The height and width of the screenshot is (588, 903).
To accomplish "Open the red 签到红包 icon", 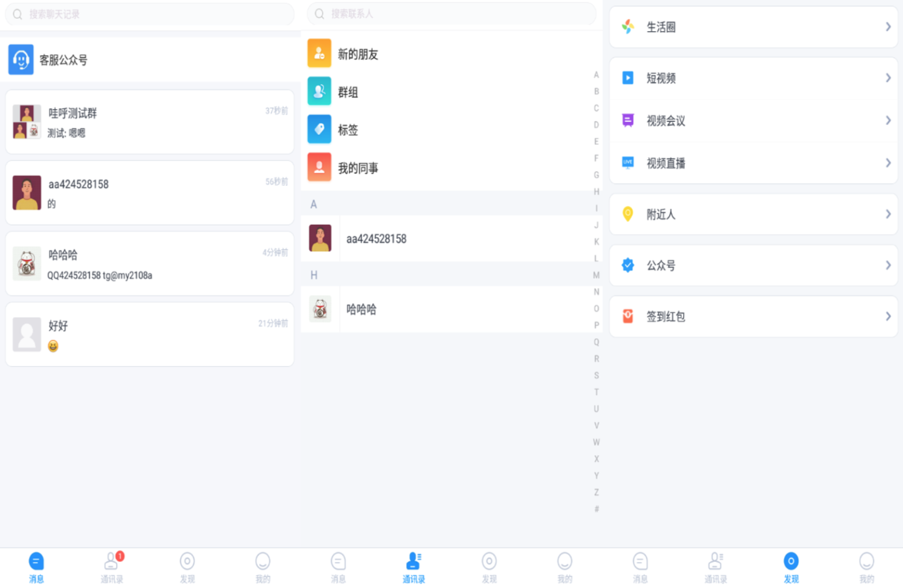I will (628, 316).
